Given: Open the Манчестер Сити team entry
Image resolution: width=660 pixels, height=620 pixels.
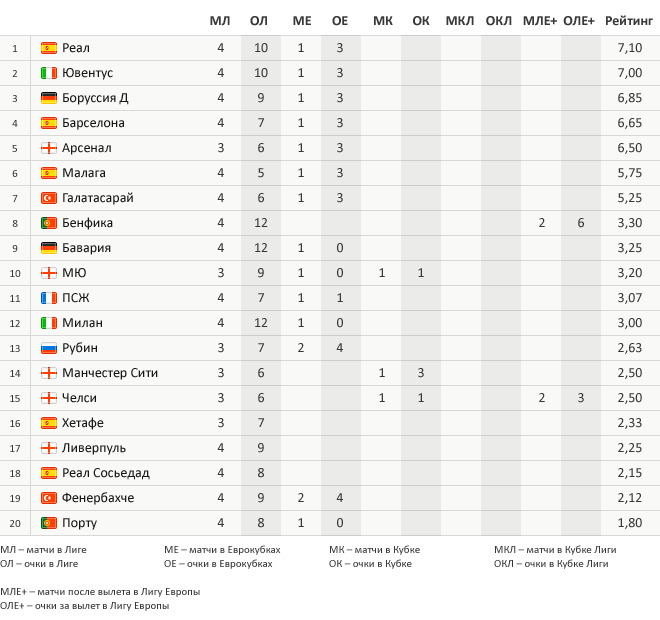Looking at the screenshot, I should [x=110, y=373].
